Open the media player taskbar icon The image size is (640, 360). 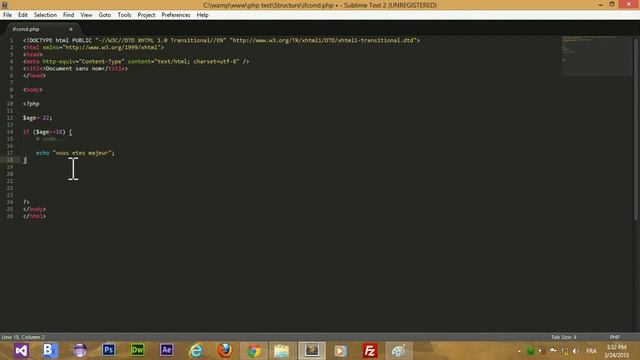340,351
